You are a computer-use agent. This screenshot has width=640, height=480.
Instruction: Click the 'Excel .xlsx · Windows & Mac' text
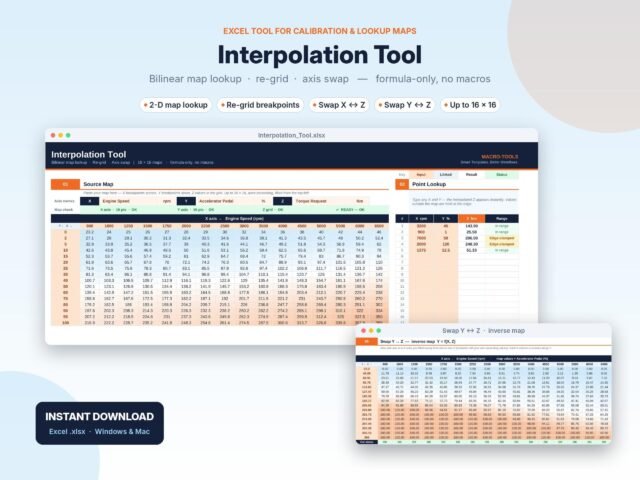99,431
